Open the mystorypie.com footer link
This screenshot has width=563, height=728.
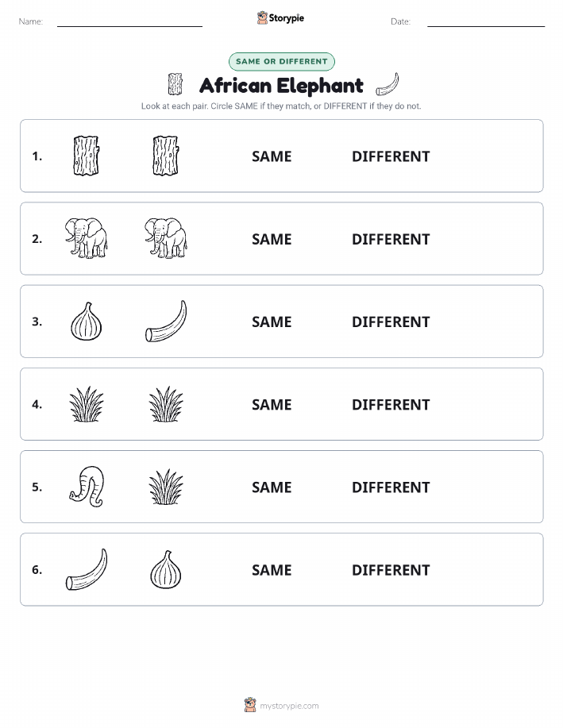tap(281, 705)
